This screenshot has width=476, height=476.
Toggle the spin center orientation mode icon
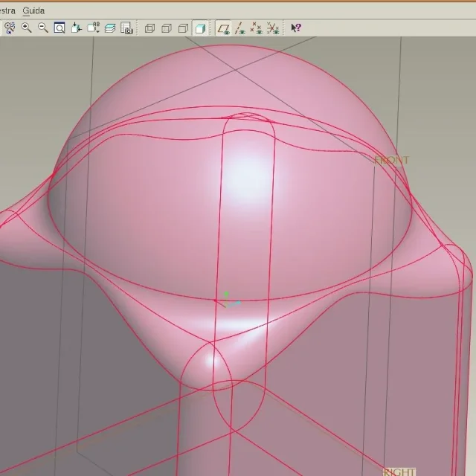[x=10, y=28]
